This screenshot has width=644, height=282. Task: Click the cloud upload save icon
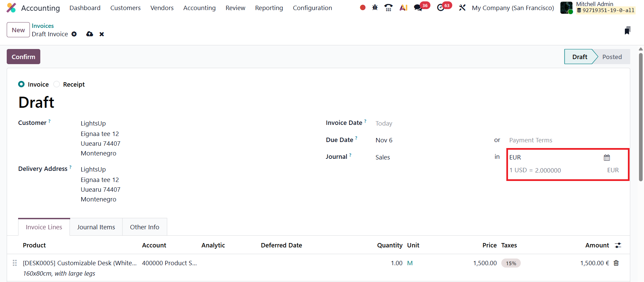coord(90,34)
